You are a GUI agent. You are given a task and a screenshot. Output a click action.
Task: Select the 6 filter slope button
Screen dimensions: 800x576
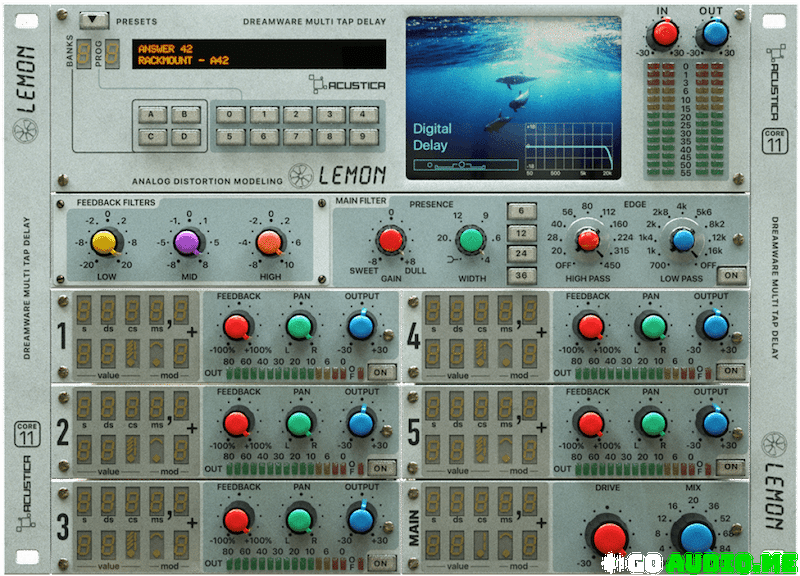click(521, 210)
